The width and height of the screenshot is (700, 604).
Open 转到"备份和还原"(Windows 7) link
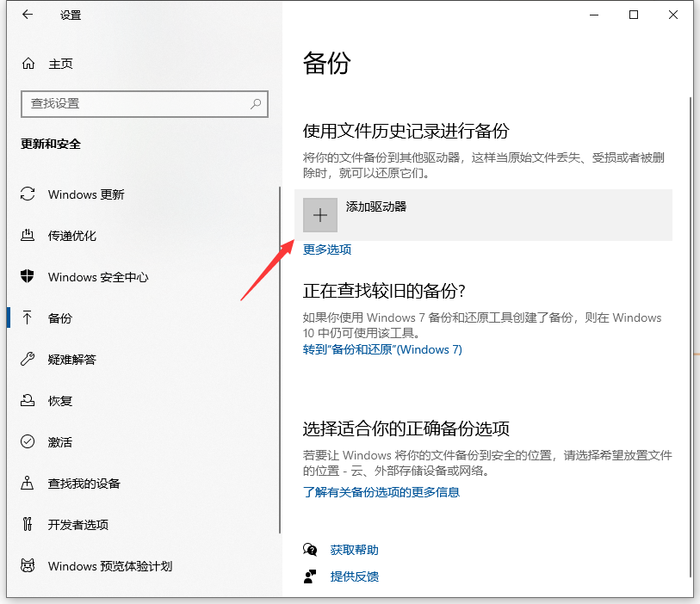(382, 349)
